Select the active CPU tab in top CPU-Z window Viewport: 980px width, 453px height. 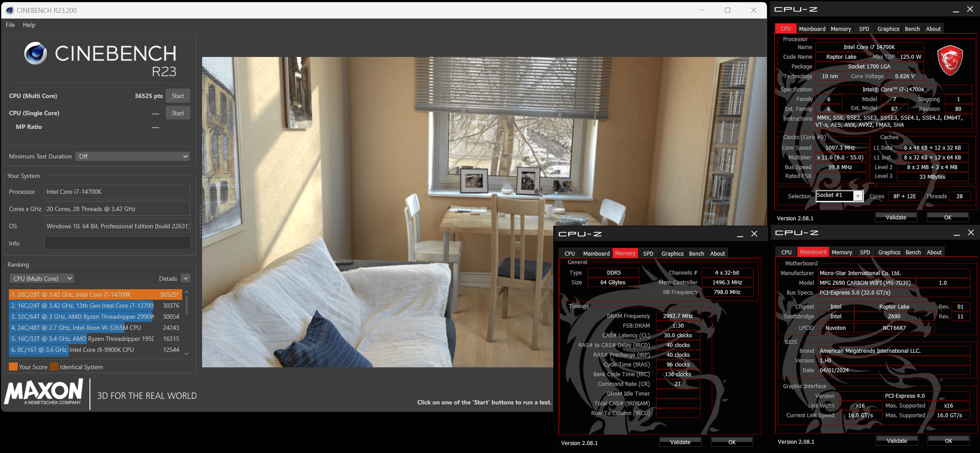(785, 29)
